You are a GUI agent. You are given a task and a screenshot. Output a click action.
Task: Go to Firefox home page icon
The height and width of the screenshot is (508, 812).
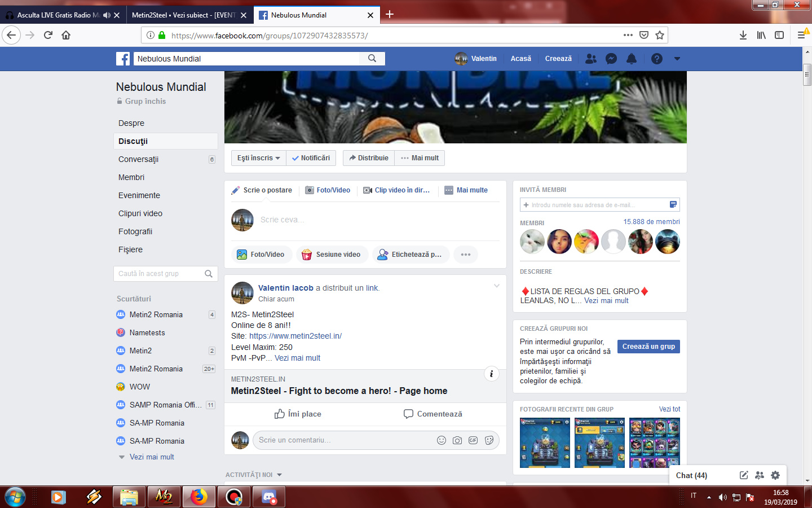point(66,35)
